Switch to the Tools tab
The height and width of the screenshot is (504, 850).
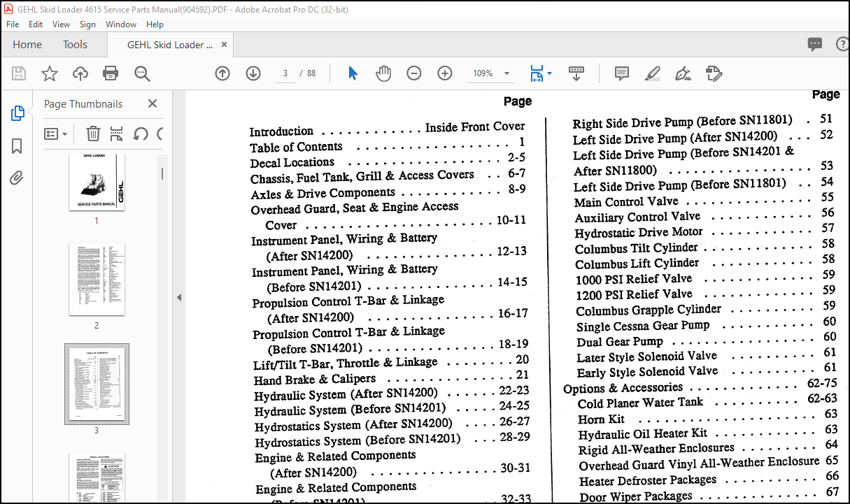[x=75, y=45]
